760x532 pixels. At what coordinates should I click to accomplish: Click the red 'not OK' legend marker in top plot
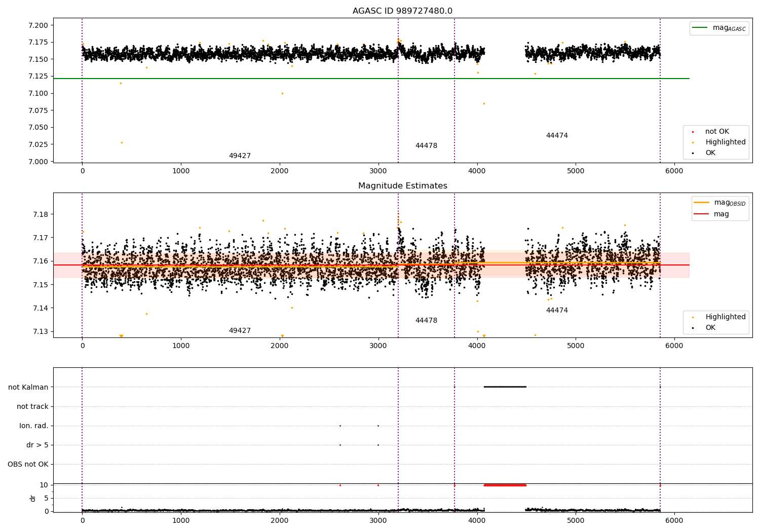pyautogui.click(x=693, y=132)
